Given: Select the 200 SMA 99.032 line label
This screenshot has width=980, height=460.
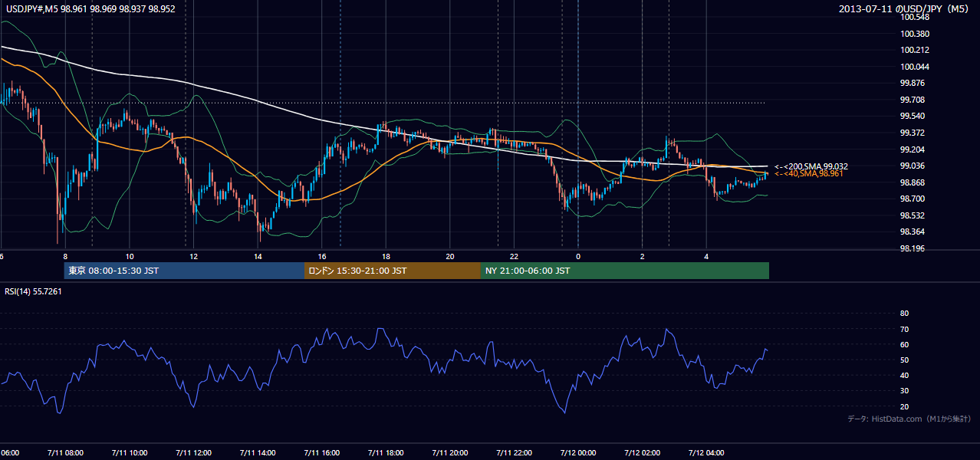Looking at the screenshot, I should coord(811,166).
